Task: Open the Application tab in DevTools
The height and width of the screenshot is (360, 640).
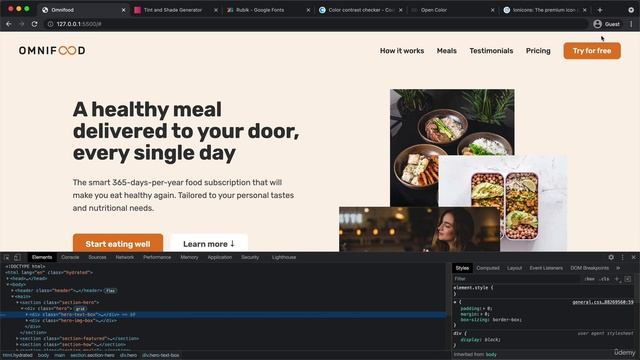Action: click(220, 257)
